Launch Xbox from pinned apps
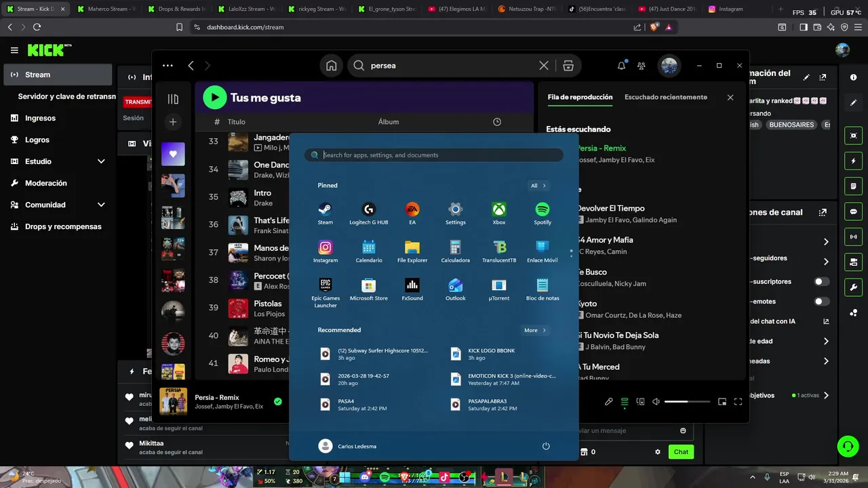868x488 pixels. point(499,213)
